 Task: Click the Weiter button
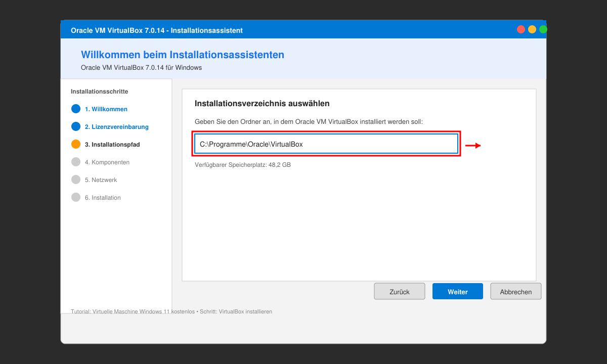[458, 292]
